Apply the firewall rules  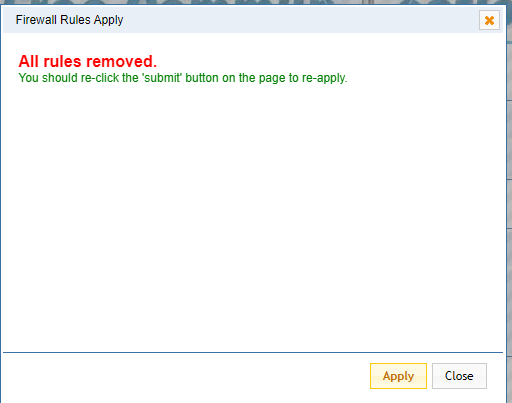[x=398, y=376]
